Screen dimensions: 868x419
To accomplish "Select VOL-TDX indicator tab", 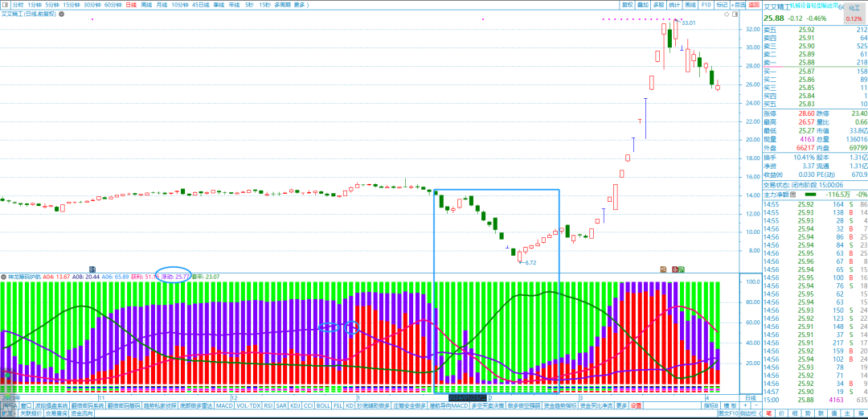I will click(x=248, y=405).
